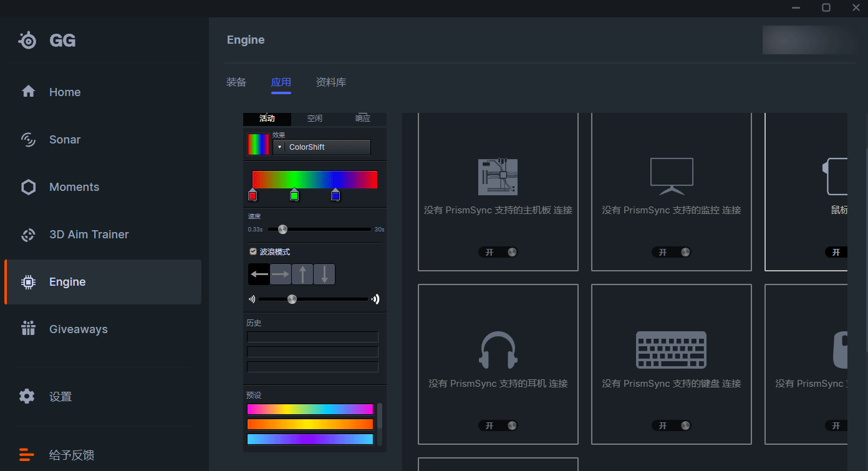This screenshot has height=471, width=868.
Task: Click the 没有 PrismSync 支持的主机板 连接 text
Action: click(498, 210)
